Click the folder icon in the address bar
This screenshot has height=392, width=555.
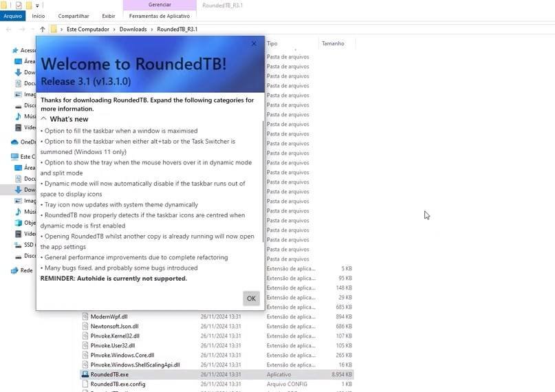pyautogui.click(x=54, y=30)
